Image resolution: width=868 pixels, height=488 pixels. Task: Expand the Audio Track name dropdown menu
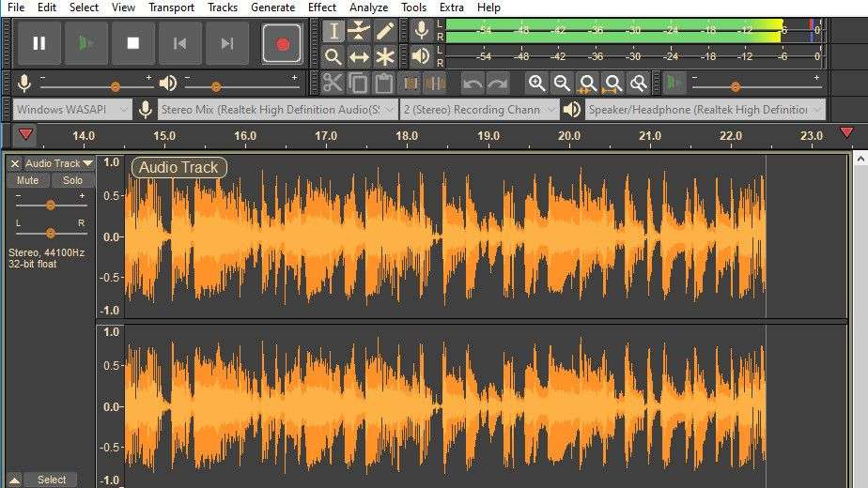click(87, 163)
